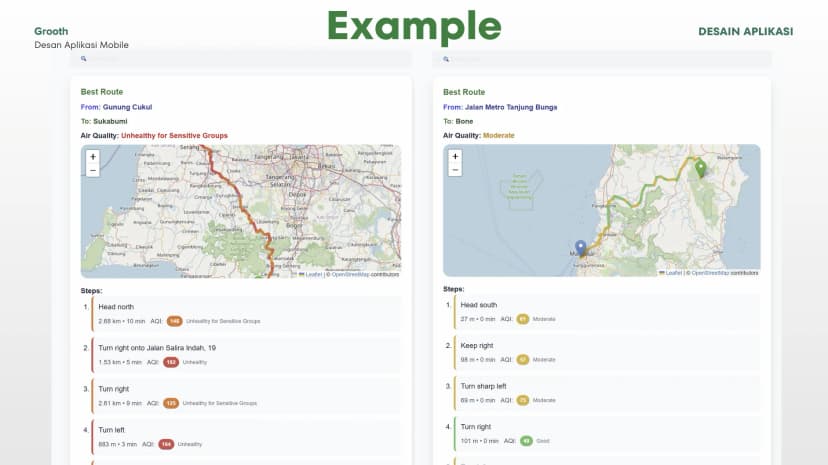The image size is (828, 465).
Task: Click AQI badge 152 on Jalan Salira Indah step
Action: tap(171, 362)
